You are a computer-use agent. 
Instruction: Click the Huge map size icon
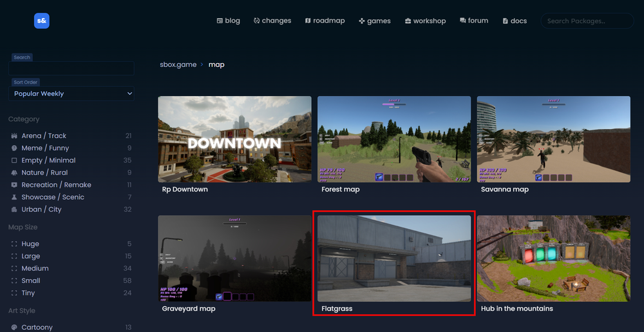tap(14, 244)
